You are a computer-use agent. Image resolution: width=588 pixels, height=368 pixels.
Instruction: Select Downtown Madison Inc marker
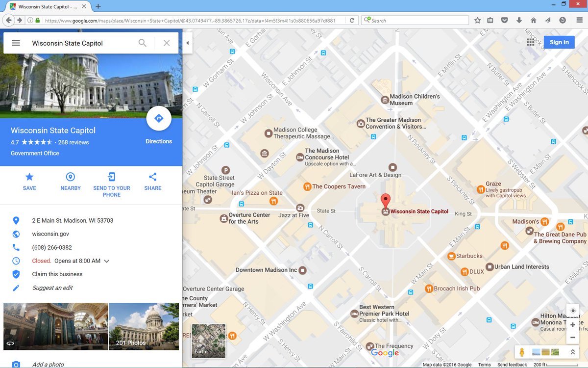point(303,270)
